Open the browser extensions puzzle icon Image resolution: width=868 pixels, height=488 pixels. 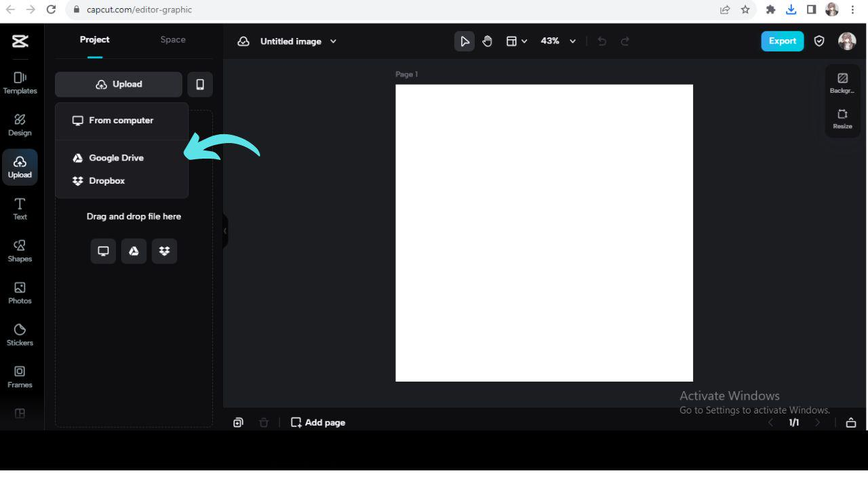pyautogui.click(x=770, y=9)
